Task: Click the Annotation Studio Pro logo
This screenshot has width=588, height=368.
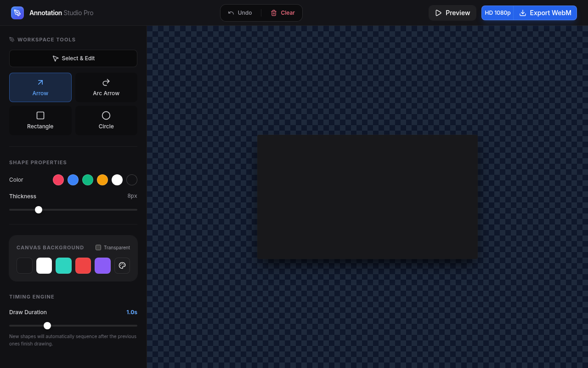Action: click(x=17, y=13)
